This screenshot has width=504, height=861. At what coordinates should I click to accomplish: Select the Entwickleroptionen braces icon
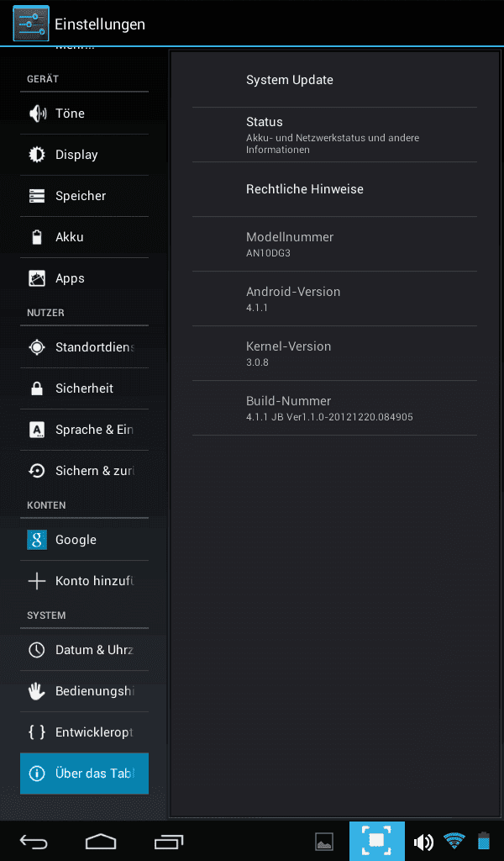tap(37, 732)
